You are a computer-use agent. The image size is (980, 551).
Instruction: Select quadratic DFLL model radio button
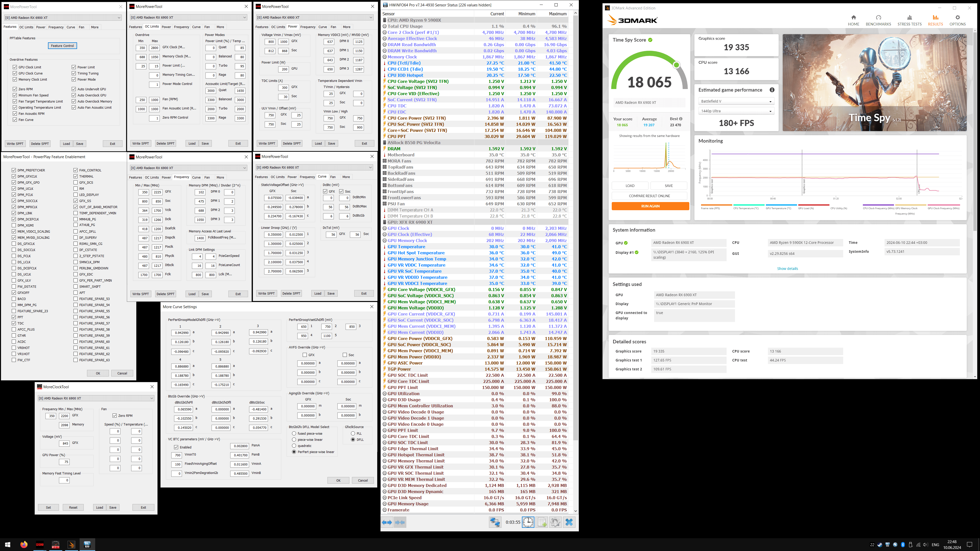click(x=294, y=446)
